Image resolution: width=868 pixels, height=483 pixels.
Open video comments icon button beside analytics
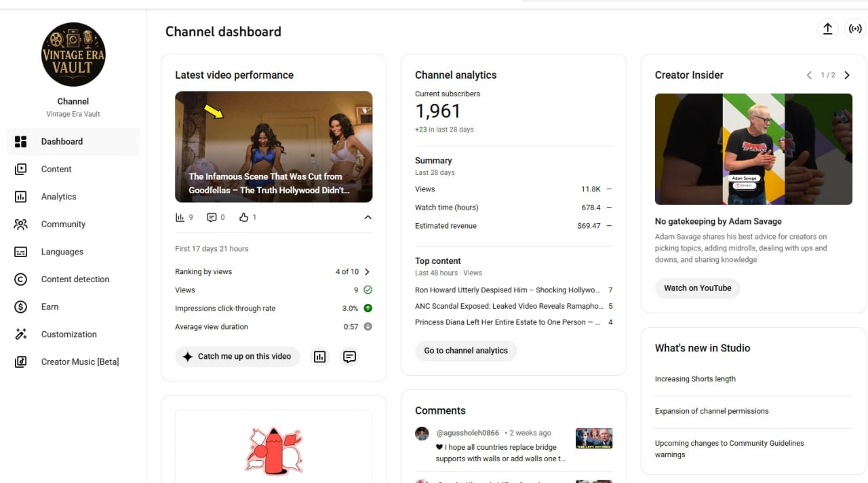click(349, 356)
